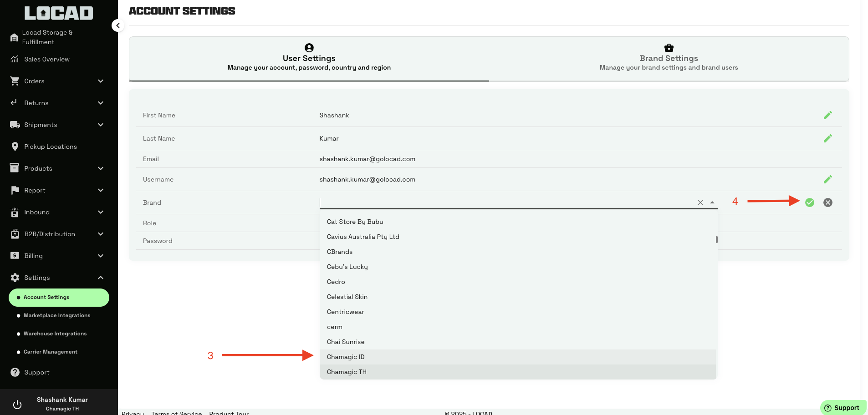Open Marketplace Integrations
The width and height of the screenshot is (868, 415).
(x=57, y=315)
